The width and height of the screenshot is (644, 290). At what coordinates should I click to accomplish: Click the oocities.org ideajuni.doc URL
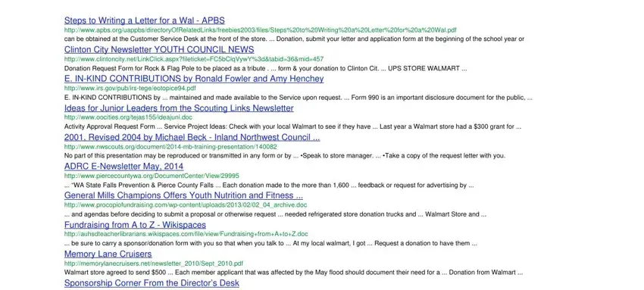pyautogui.click(x=128, y=117)
